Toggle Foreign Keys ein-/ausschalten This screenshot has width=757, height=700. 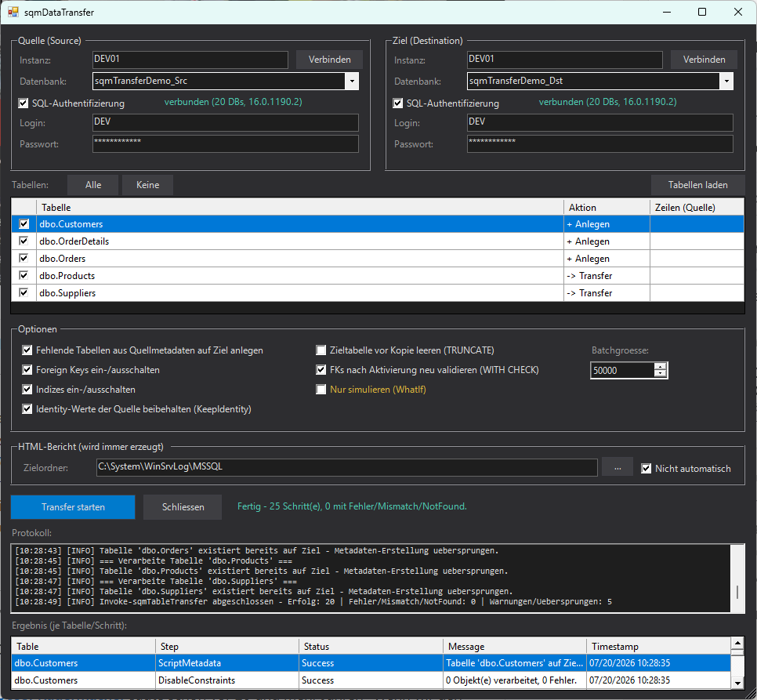point(27,370)
